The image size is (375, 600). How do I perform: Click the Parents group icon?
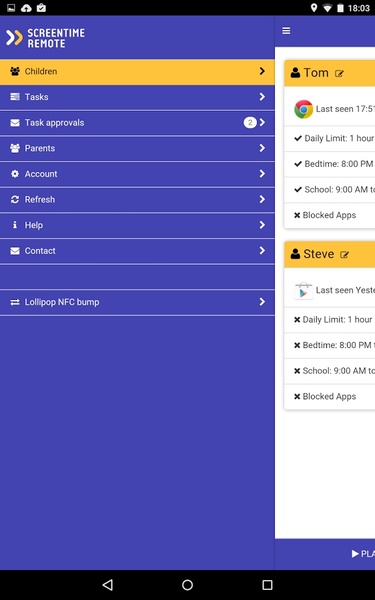pyautogui.click(x=15, y=148)
